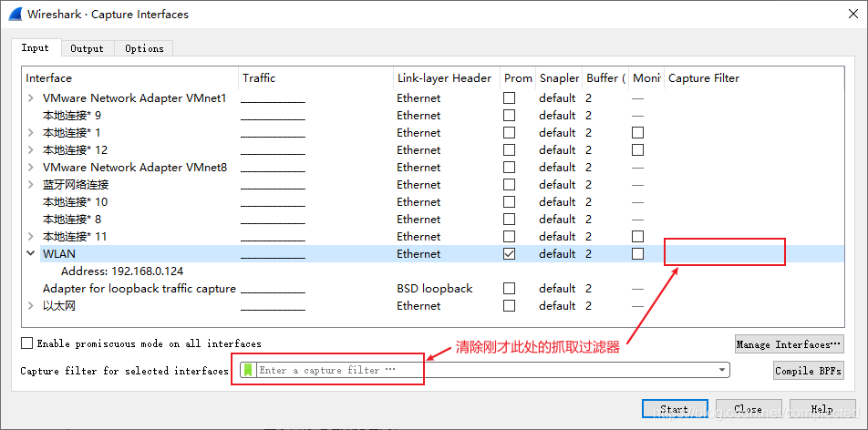Viewport: 868px width, 430px height.
Task: Click the Start button
Action: (675, 410)
